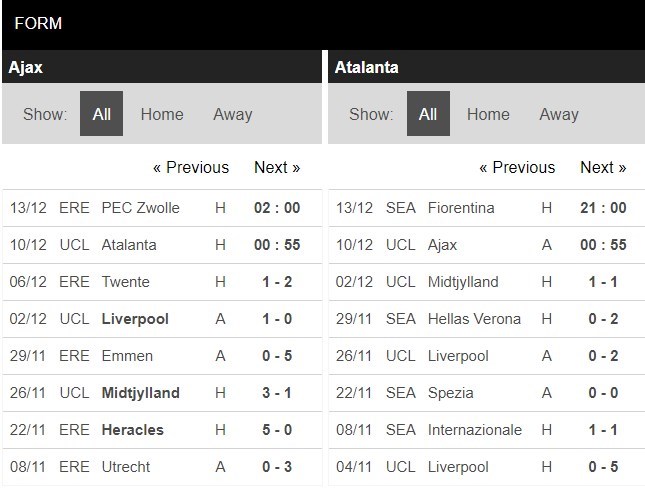Viewport: 645px width, 491px height.
Task: Open the Internazionale team link
Action: click(x=475, y=430)
